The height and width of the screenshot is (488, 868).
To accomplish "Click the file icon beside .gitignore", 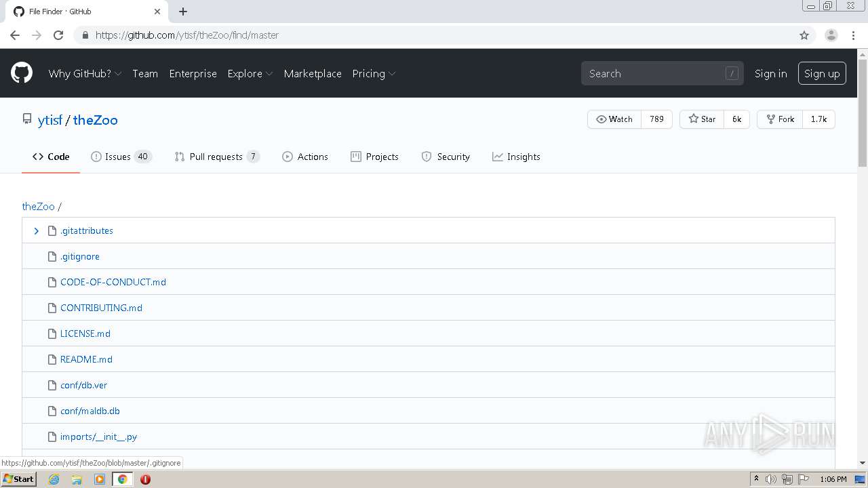I will (x=52, y=256).
